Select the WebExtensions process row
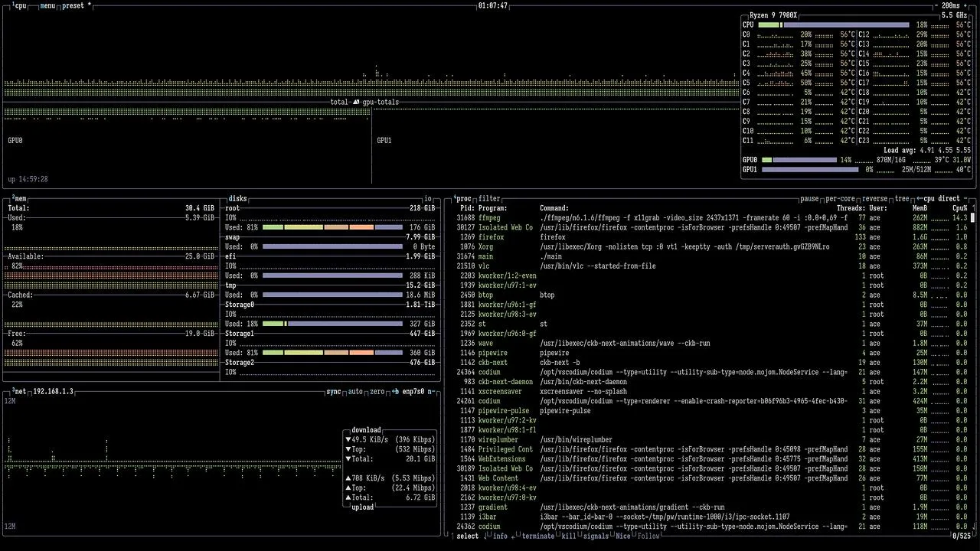The image size is (980, 551). coord(711,458)
